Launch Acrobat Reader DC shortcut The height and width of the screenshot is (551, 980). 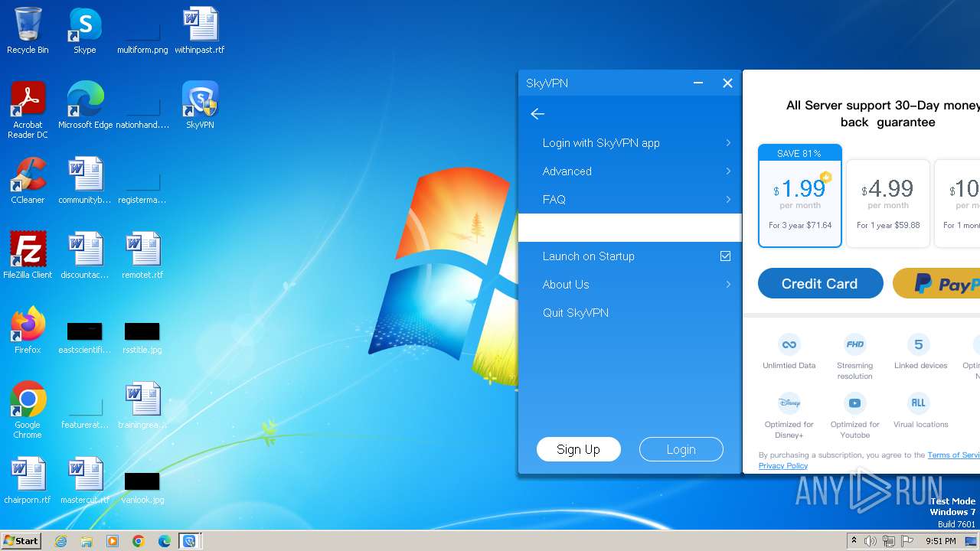click(x=28, y=109)
